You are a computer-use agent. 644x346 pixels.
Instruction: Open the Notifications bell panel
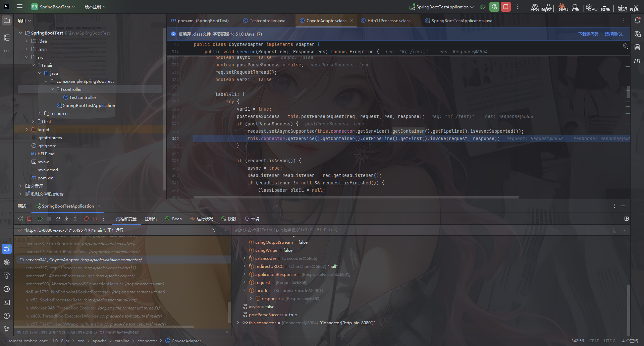(637, 20)
